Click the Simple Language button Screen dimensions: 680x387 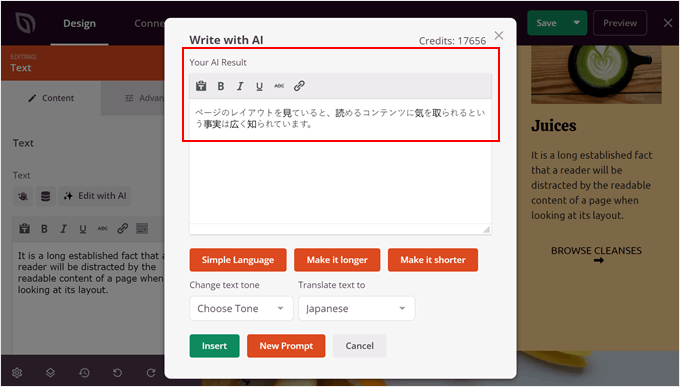point(238,260)
